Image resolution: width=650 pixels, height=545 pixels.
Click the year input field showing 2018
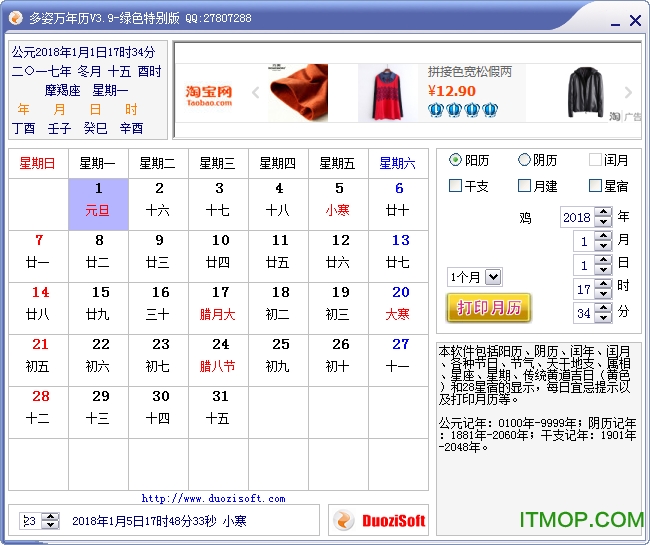(x=577, y=217)
